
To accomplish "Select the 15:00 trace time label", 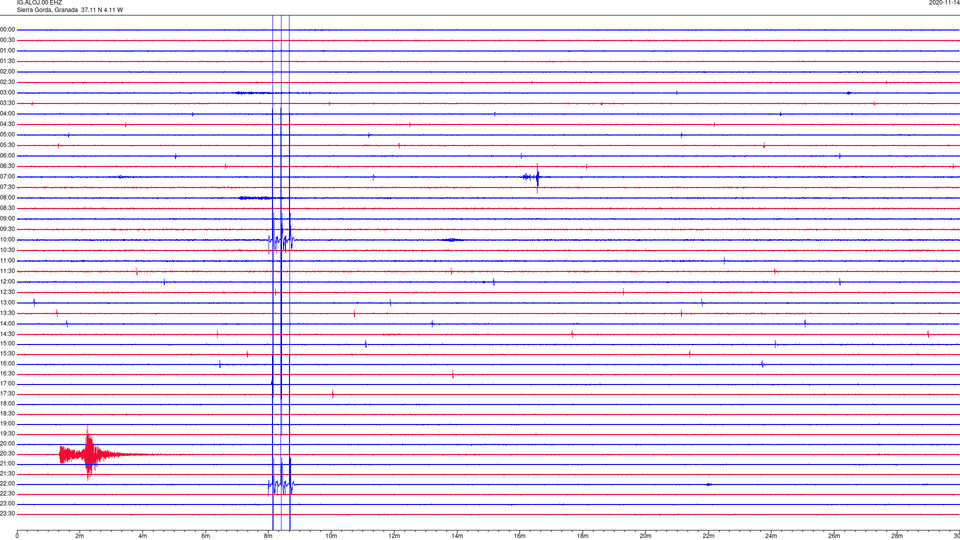I will point(8,344).
